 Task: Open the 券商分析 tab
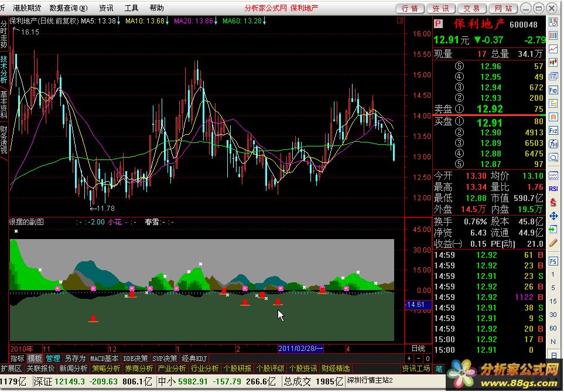click(x=139, y=369)
